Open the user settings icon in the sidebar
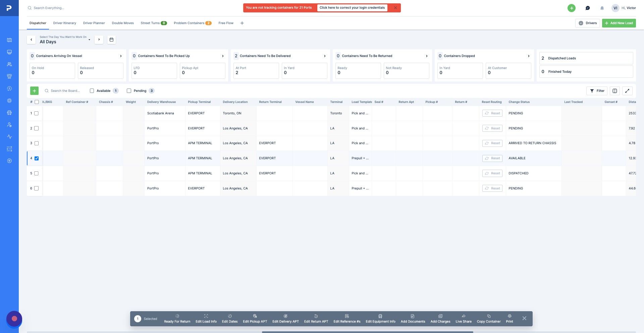The height and width of the screenshot is (333, 644). click(9, 125)
